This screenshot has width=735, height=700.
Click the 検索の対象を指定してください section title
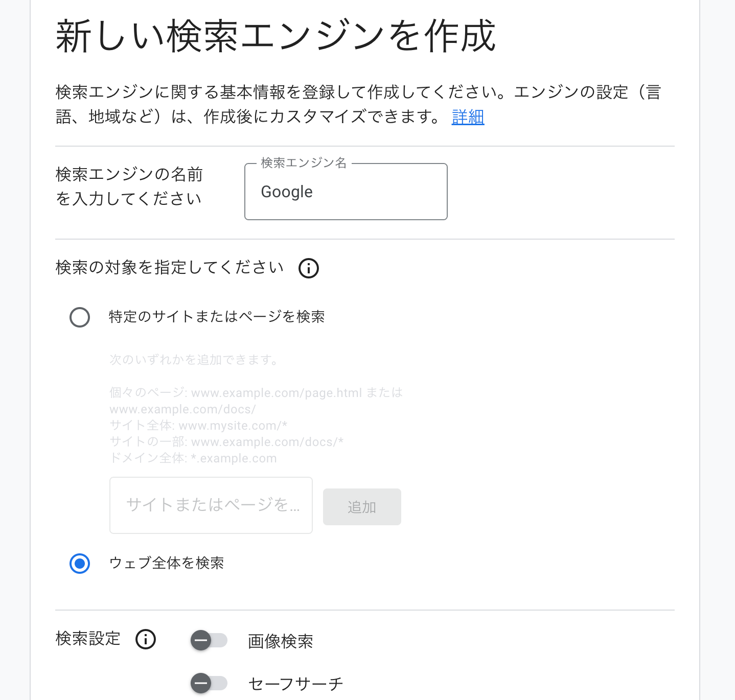(x=169, y=267)
